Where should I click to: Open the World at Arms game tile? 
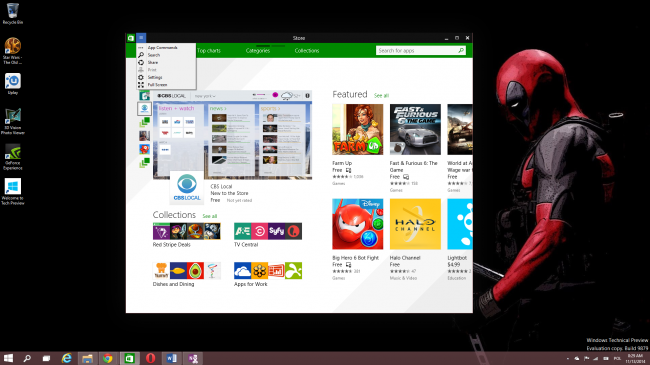pos(460,129)
